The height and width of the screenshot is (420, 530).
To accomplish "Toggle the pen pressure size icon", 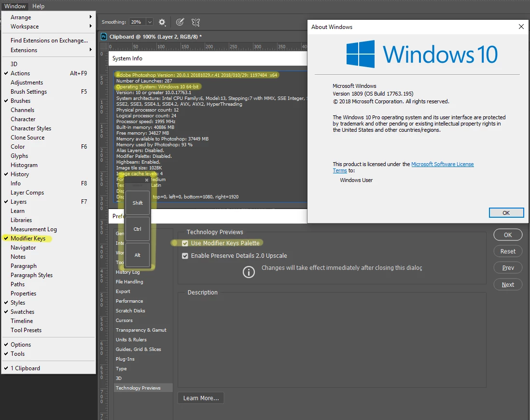I will (180, 22).
